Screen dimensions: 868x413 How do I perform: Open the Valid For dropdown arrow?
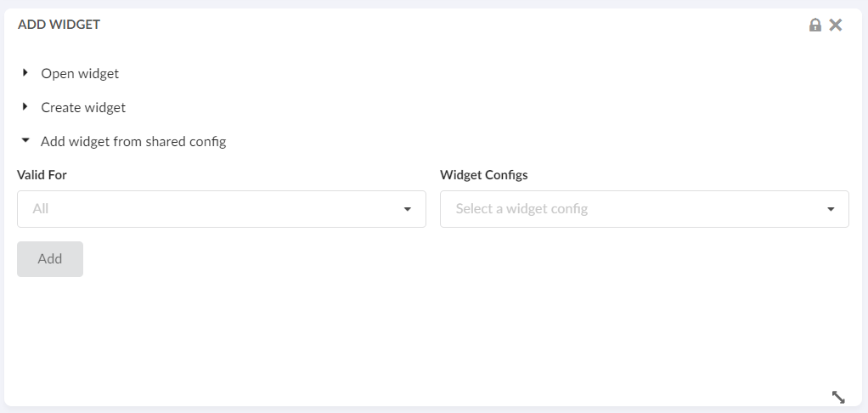coord(408,209)
